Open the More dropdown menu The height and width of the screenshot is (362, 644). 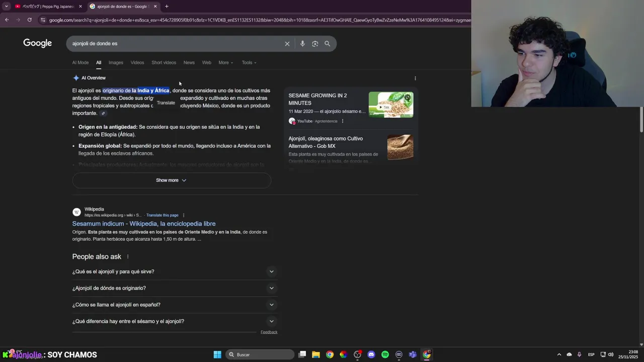tap(226, 63)
